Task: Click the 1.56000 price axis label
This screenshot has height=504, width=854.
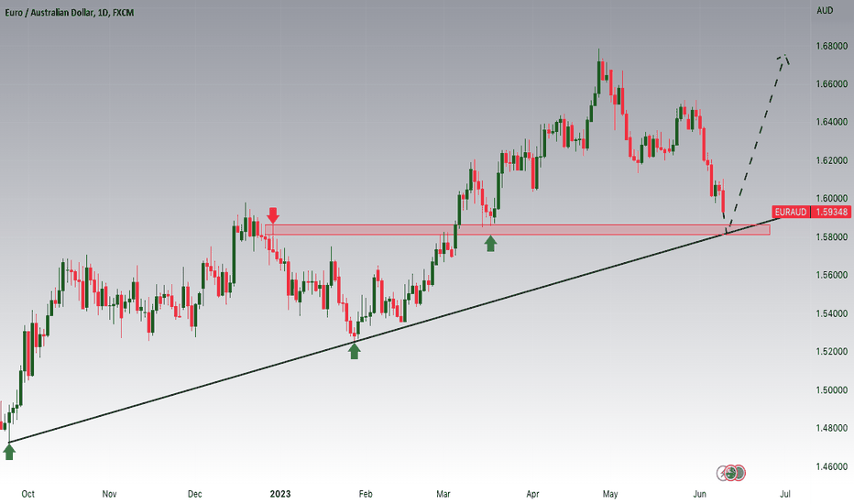Action: pyautogui.click(x=831, y=275)
